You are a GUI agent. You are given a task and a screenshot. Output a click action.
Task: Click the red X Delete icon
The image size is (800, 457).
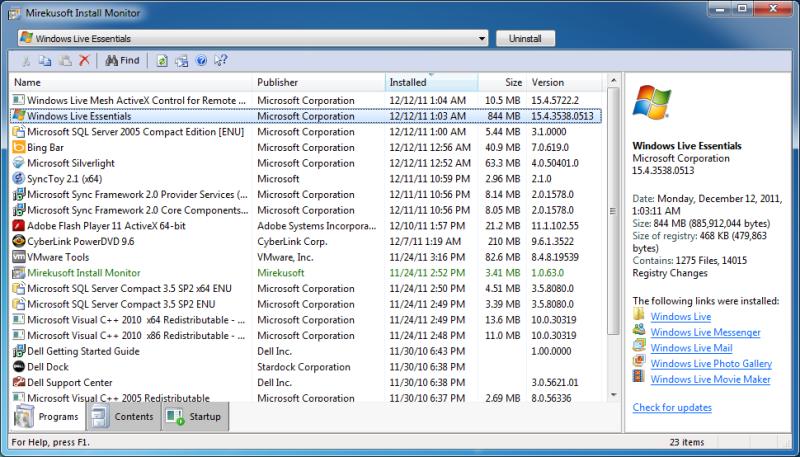(x=84, y=60)
